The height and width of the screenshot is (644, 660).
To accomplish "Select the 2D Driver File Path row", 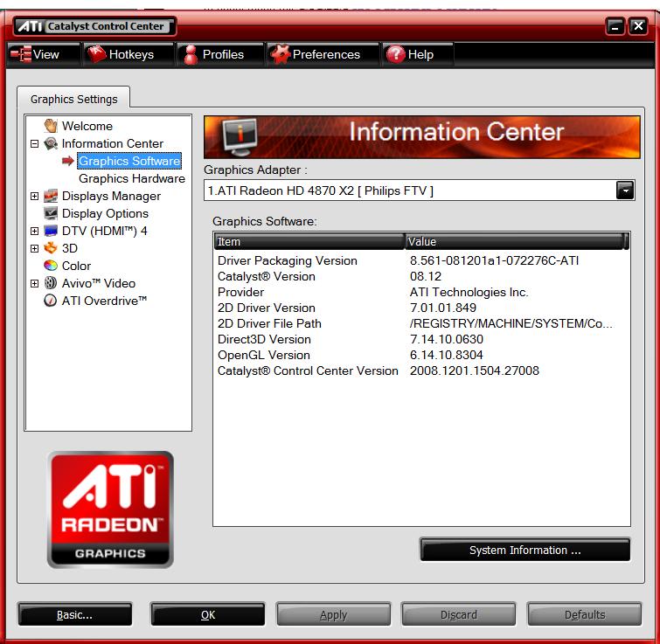I will [x=421, y=323].
